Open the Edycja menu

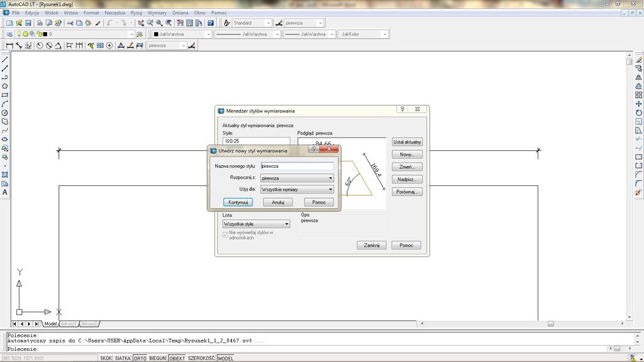tap(32, 13)
